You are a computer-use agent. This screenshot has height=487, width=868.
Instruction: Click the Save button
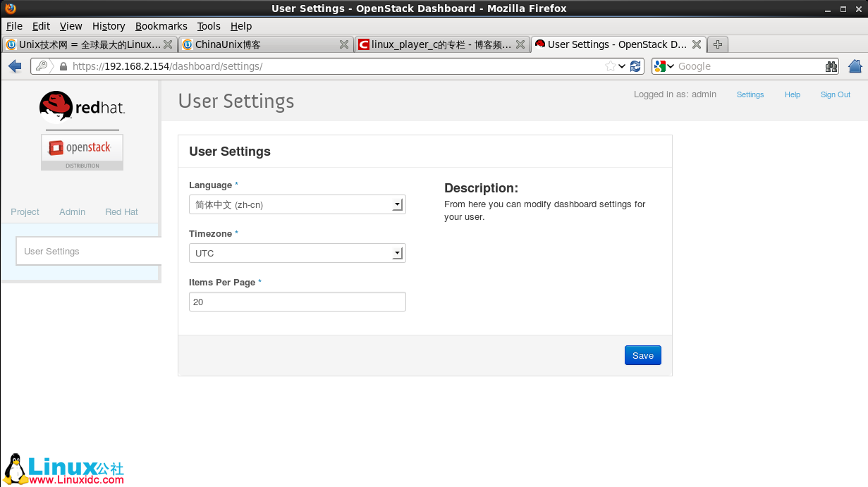pos(642,355)
